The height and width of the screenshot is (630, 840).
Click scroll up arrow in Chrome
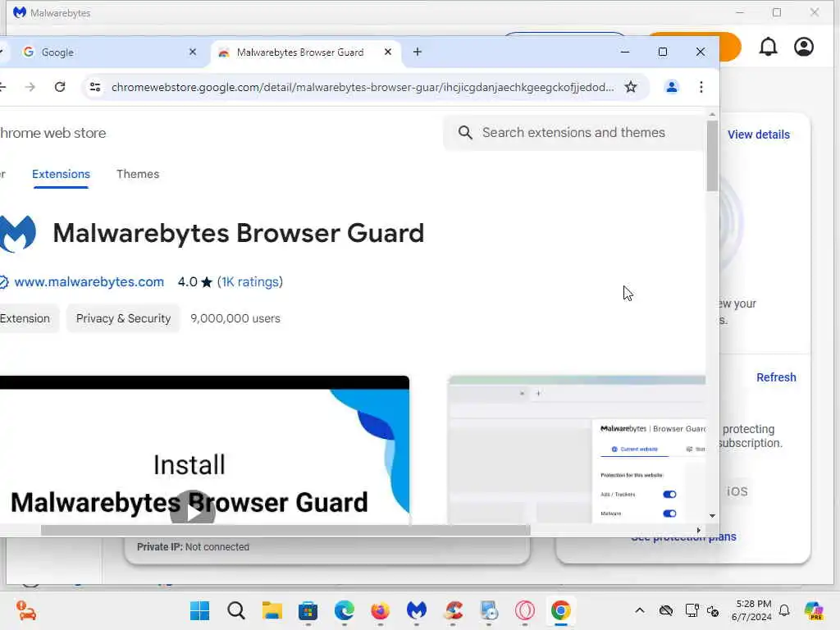coord(712,114)
